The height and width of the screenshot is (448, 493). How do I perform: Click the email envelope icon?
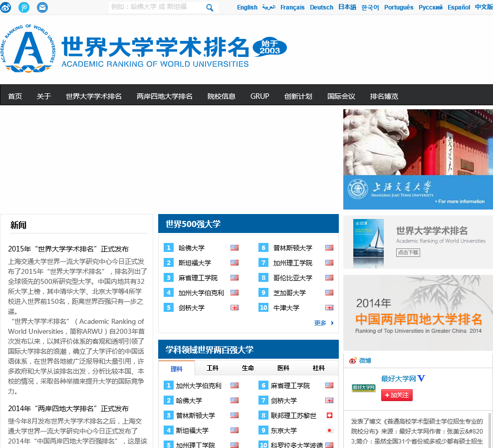pyautogui.click(x=42, y=7)
